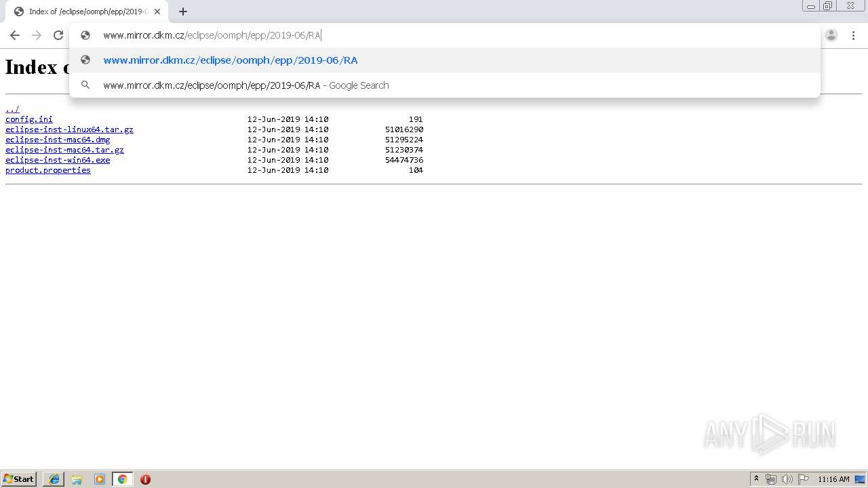Open the Windows Start menu
This screenshot has width=868, height=488.
[x=19, y=479]
